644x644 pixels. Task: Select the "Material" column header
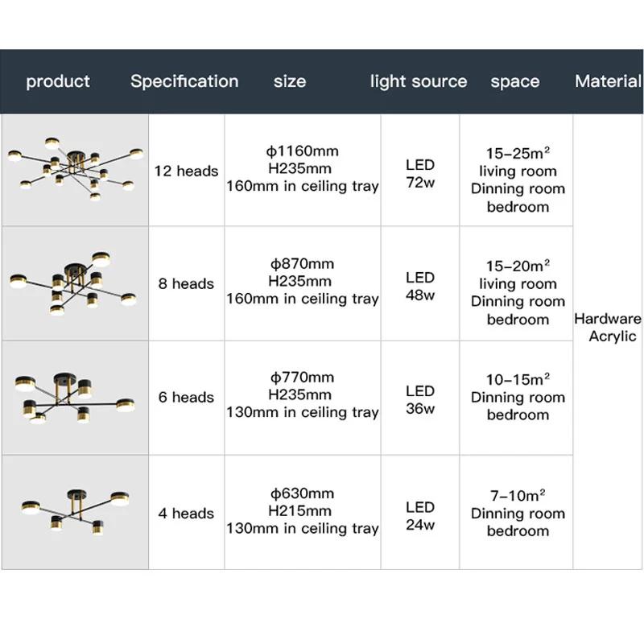[608, 81]
